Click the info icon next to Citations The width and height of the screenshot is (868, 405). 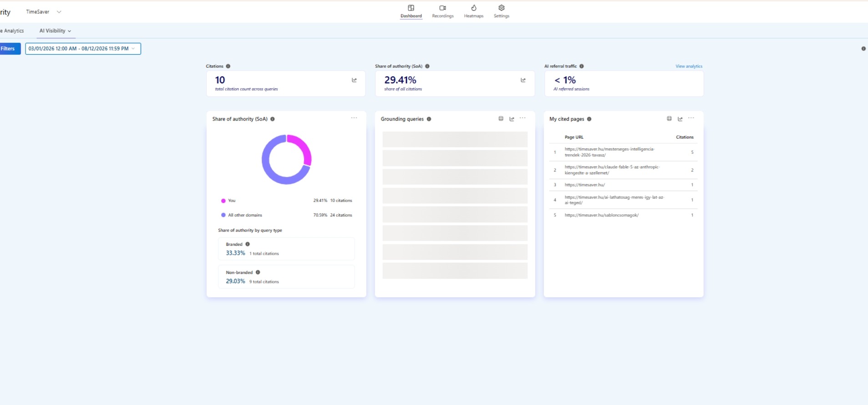228,66
